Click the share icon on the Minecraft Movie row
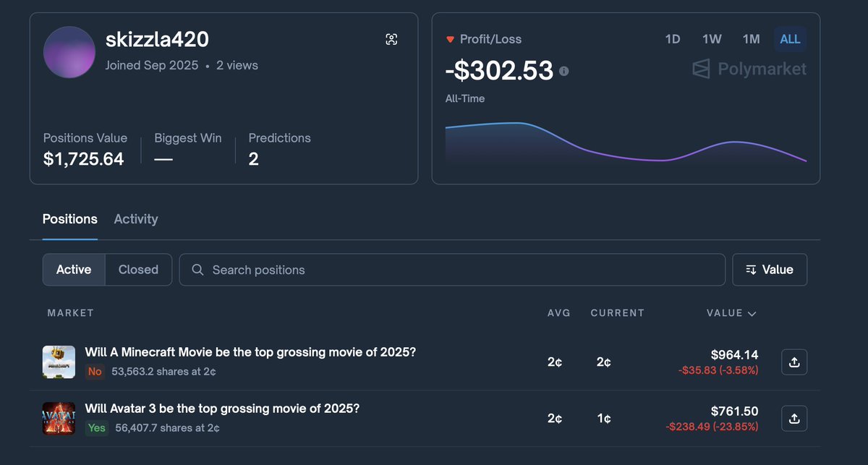The image size is (868, 465). click(794, 362)
